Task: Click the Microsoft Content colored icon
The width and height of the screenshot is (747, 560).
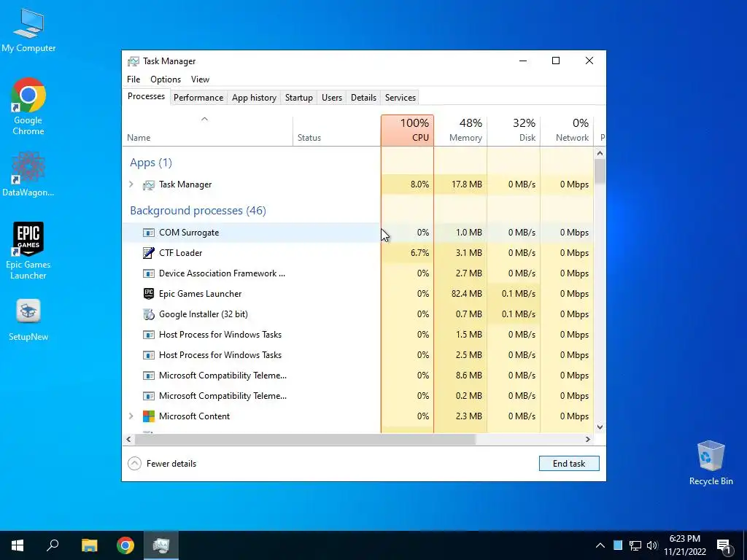Action: [149, 416]
